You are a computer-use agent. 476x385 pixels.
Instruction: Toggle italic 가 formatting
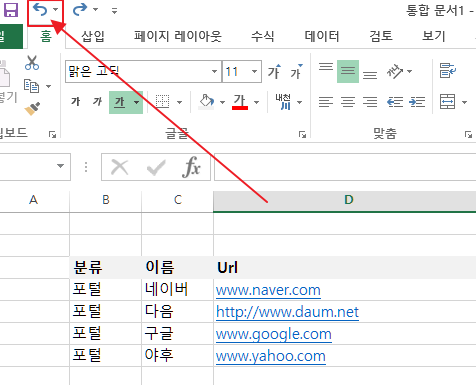[x=97, y=102]
